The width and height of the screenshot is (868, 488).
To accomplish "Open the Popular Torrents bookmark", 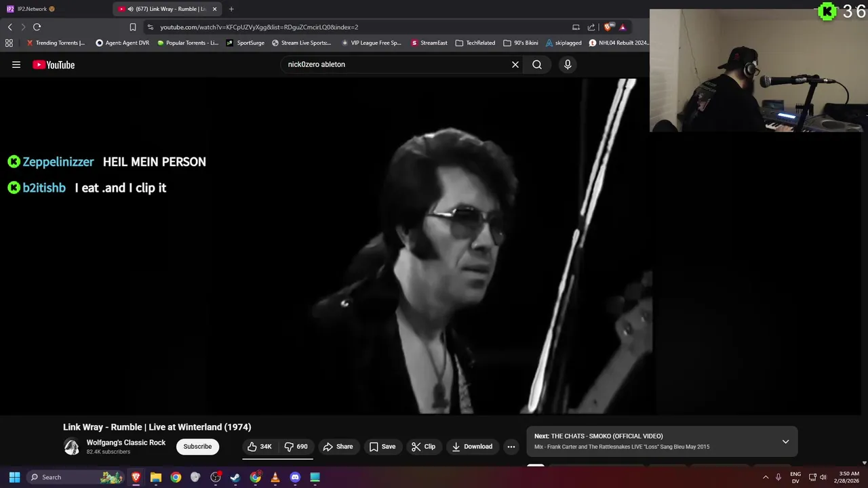I will pos(188,43).
